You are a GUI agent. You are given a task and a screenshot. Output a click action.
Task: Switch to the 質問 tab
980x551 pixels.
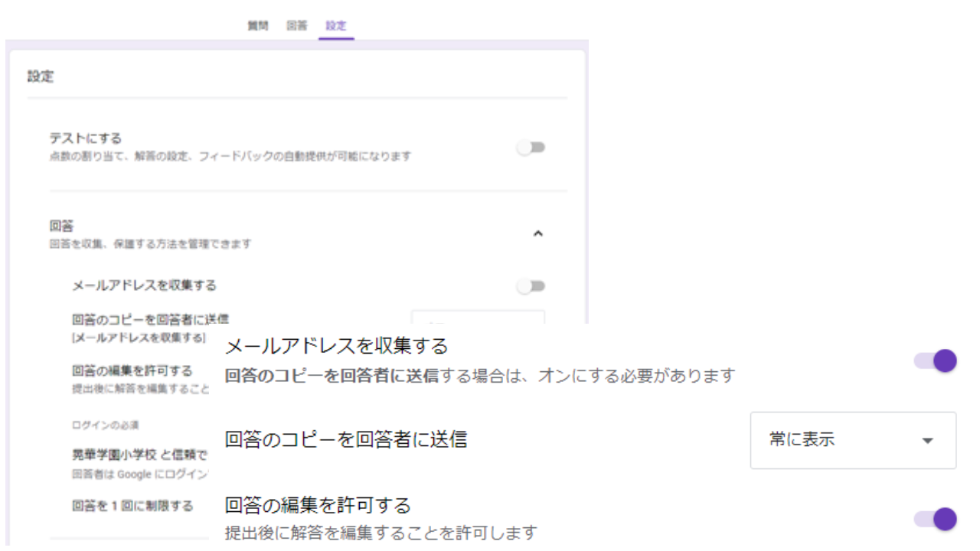[257, 25]
